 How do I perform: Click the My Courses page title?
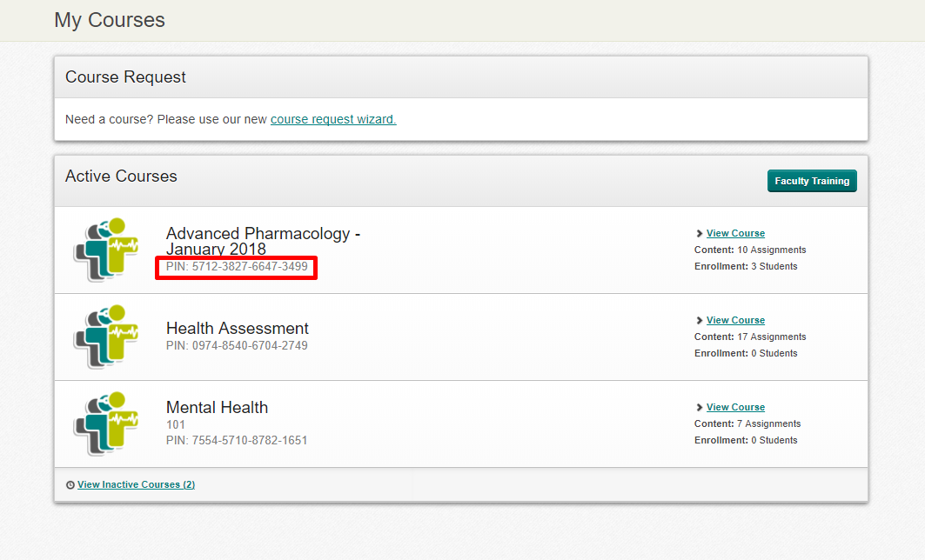[110, 20]
